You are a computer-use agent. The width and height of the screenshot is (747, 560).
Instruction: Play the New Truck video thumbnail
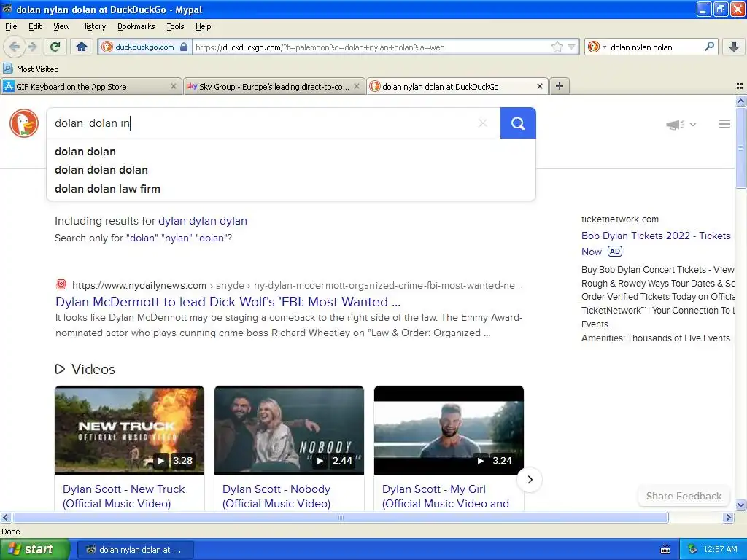[129, 430]
